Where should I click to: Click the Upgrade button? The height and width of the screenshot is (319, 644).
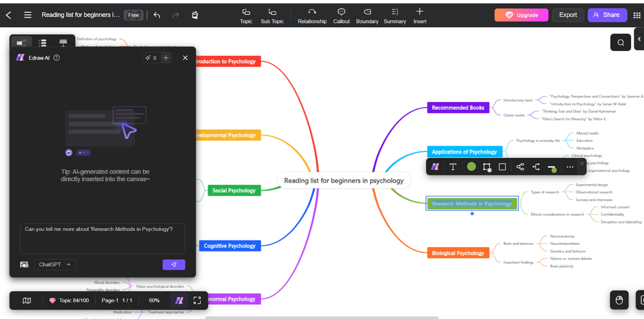coord(521,15)
